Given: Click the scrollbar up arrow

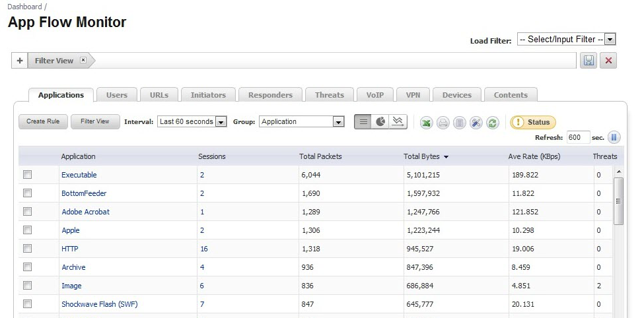Looking at the screenshot, I should point(619,172).
